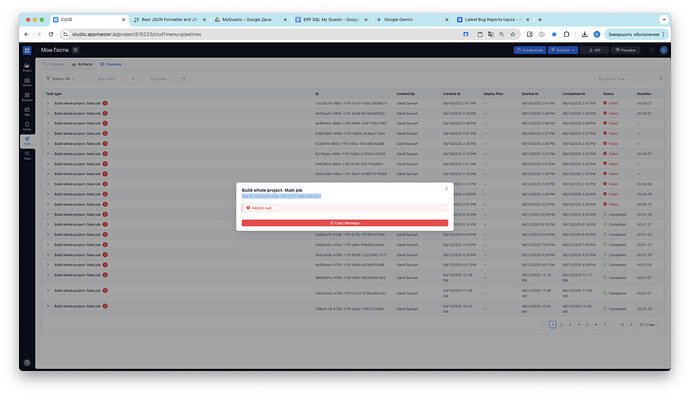Screen dimensions: 690x396
Task: Click the reload page icon
Action: 51,34
